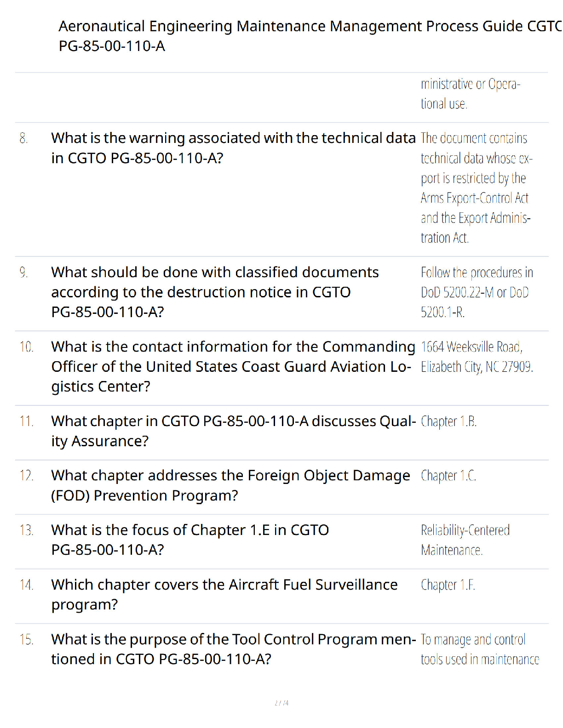
Task: Click the answer 'Chapter 1.C.'
Action: click(x=448, y=476)
